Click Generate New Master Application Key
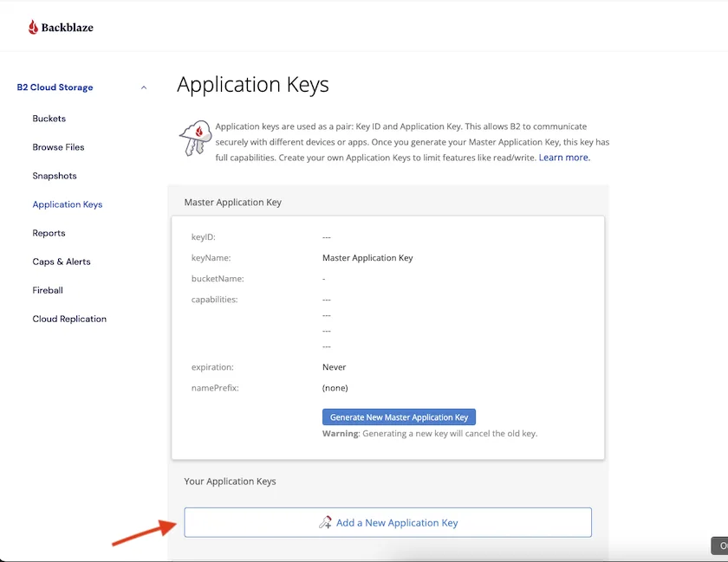Image resolution: width=728 pixels, height=562 pixels. (x=398, y=417)
